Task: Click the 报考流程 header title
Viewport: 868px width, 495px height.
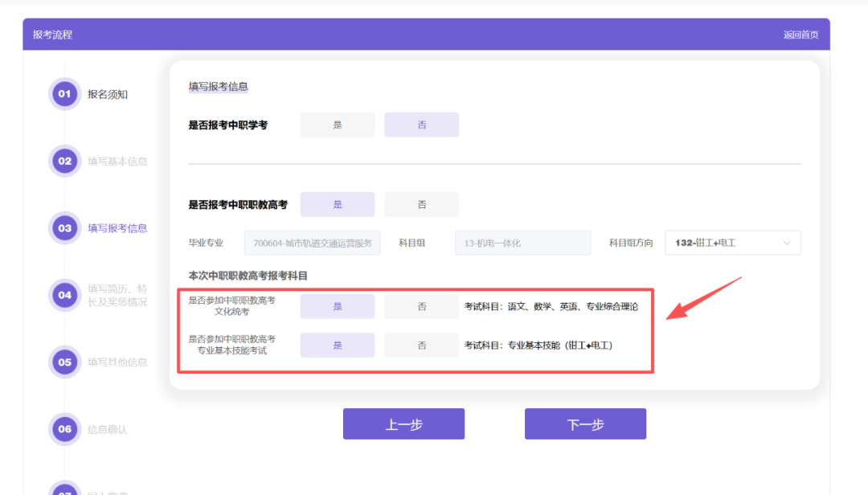Action: click(52, 35)
